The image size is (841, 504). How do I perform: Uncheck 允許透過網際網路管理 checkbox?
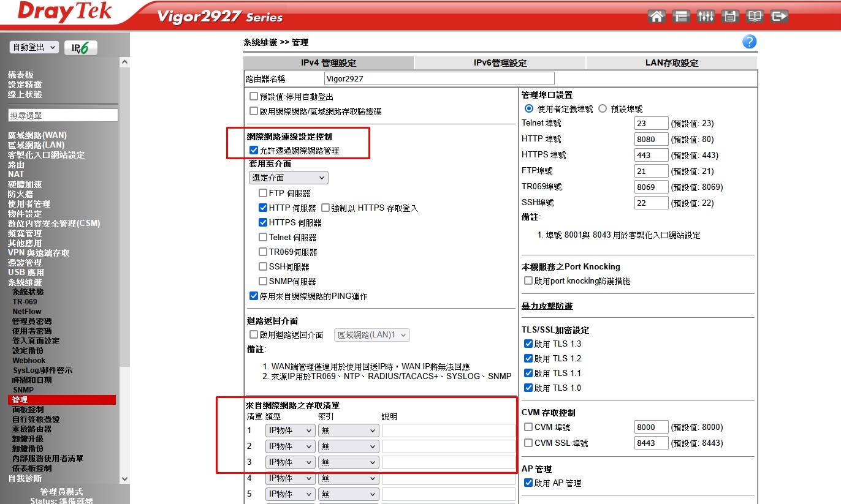tap(254, 150)
